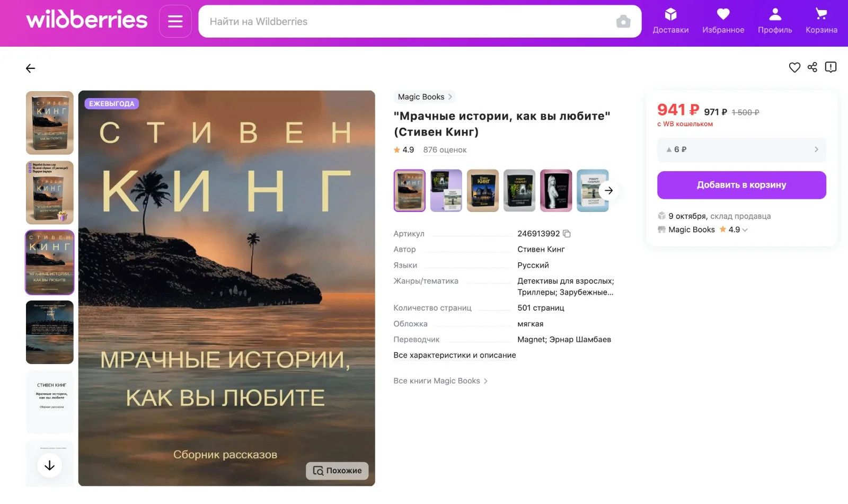Click the camera search-by-photo icon
Screen dimensions: 848x504
(x=623, y=21)
